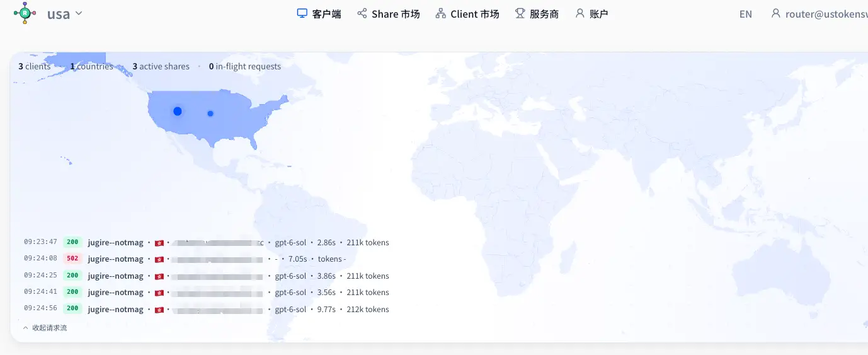The height and width of the screenshot is (355, 868).
Task: Collapse the request stream with 收起请求流
Action: click(x=45, y=328)
